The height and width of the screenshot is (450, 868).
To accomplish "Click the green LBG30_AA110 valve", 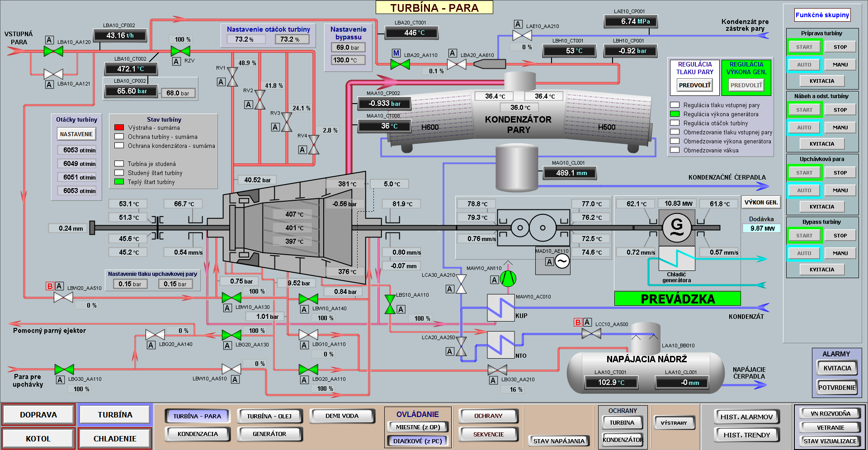I will (x=64, y=369).
